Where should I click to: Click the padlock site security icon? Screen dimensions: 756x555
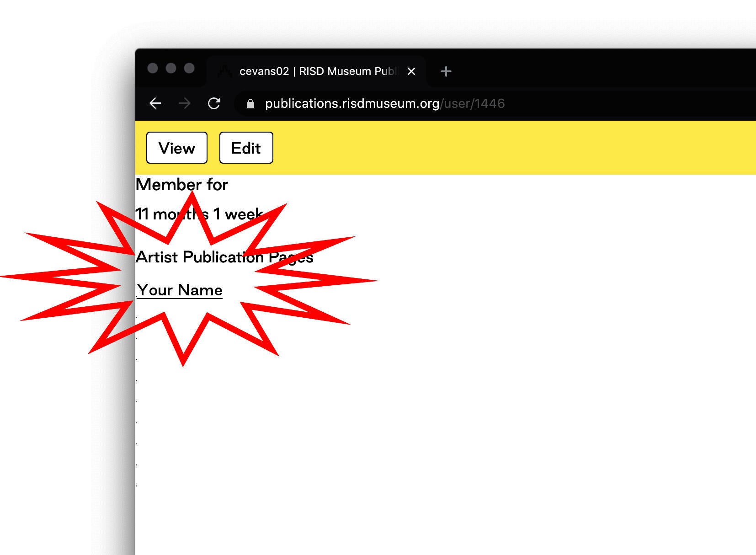coord(250,104)
